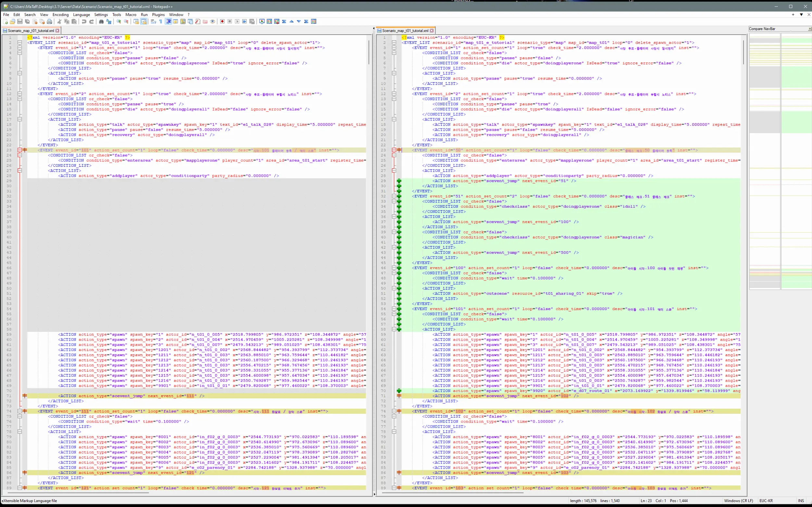Select left Scenario_map_t01_tutorial.xml tab
Image resolution: width=812 pixels, height=507 pixels.
click(31, 31)
